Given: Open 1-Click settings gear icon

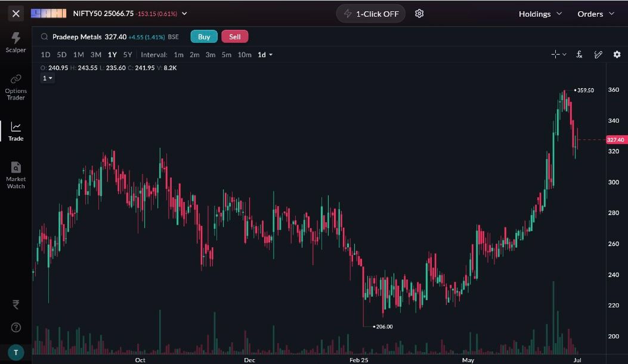Looking at the screenshot, I should [x=419, y=14].
